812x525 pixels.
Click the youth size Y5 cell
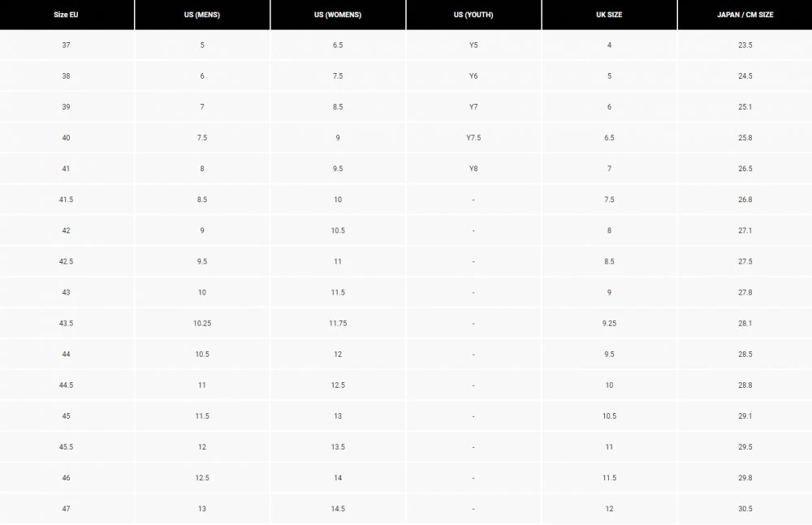point(473,45)
